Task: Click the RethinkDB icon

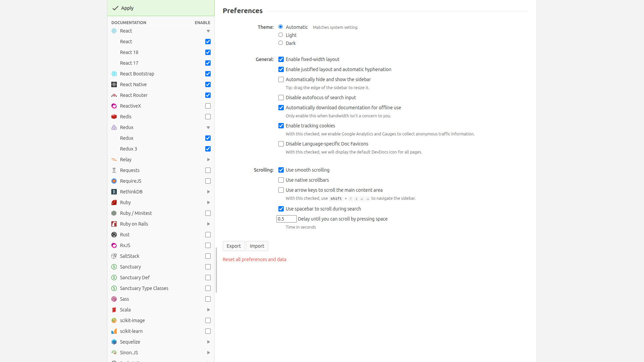Action: tap(114, 192)
